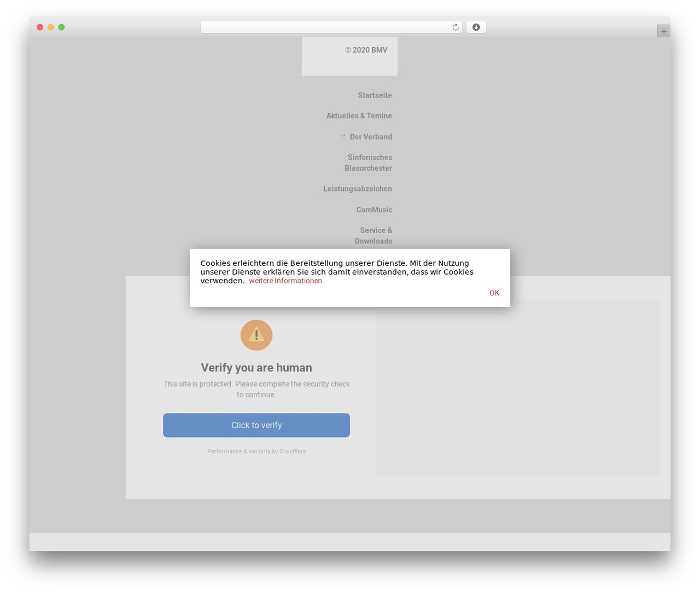
Task: Open Service & Downloads
Action: pyautogui.click(x=374, y=235)
